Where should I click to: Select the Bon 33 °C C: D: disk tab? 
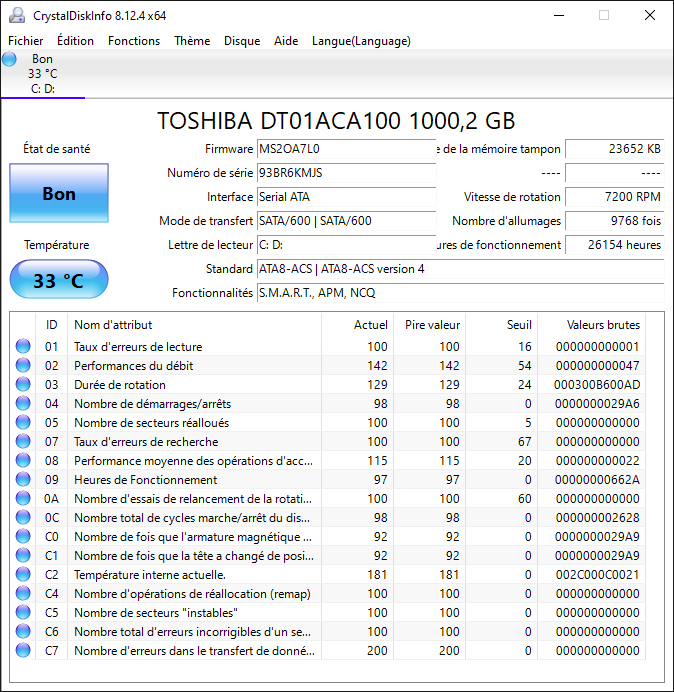tap(43, 74)
